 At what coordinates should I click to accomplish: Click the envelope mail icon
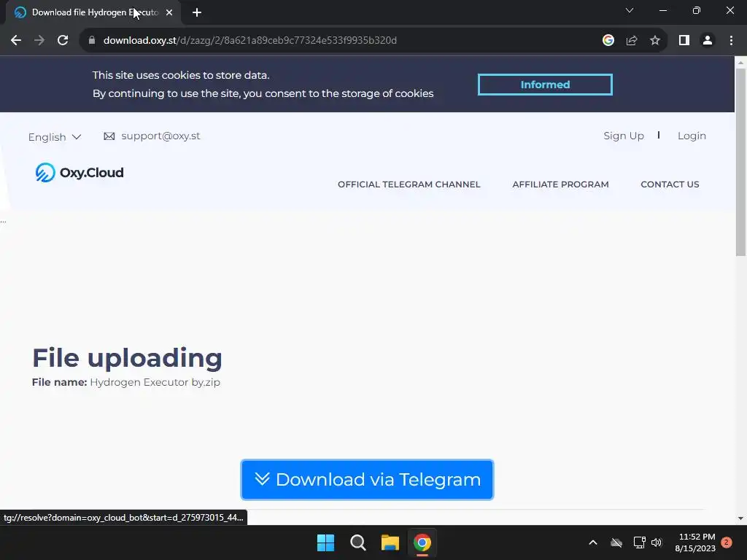point(109,136)
